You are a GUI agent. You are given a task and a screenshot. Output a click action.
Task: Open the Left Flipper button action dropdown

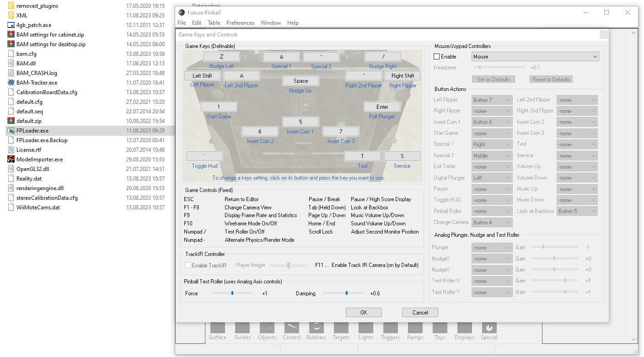(x=492, y=100)
